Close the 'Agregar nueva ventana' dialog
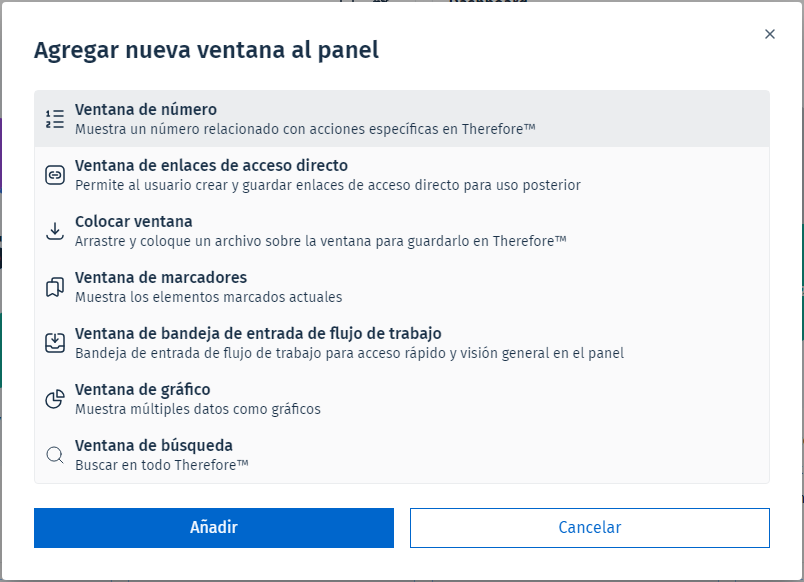Viewport: 804px width, 582px height. pyautogui.click(x=770, y=34)
